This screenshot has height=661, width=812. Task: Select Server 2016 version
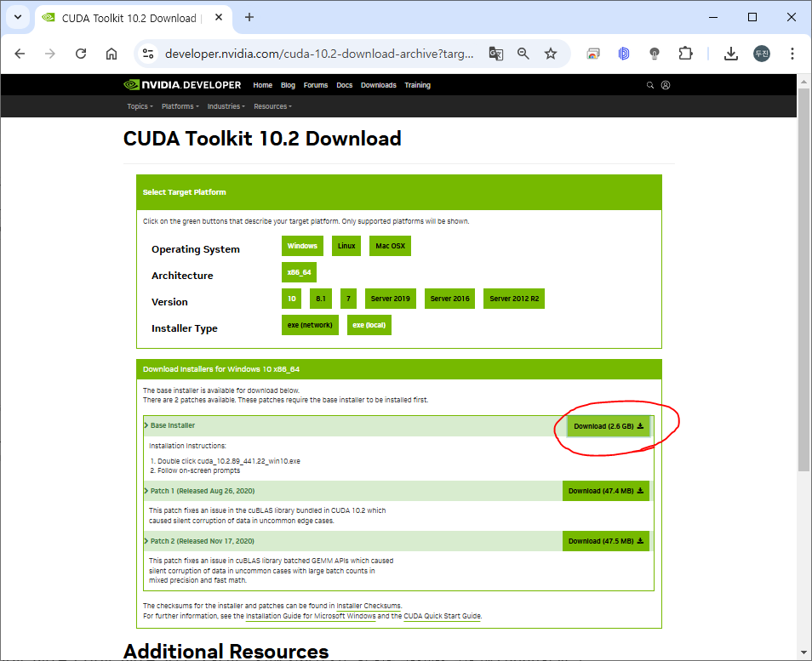449,299
